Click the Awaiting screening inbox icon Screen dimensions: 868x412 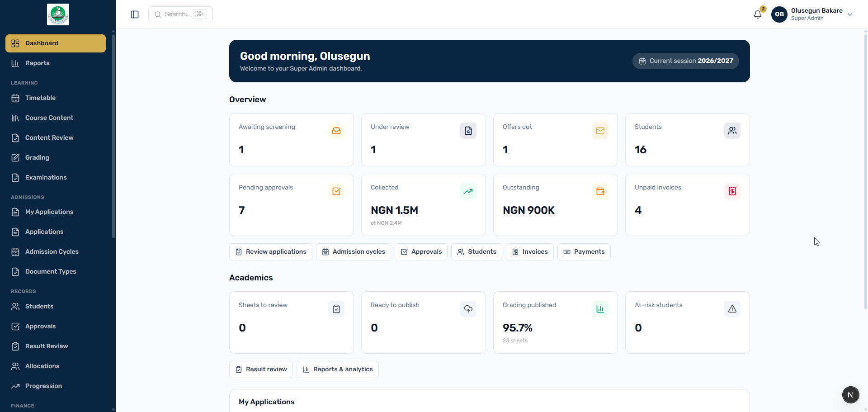tap(336, 131)
